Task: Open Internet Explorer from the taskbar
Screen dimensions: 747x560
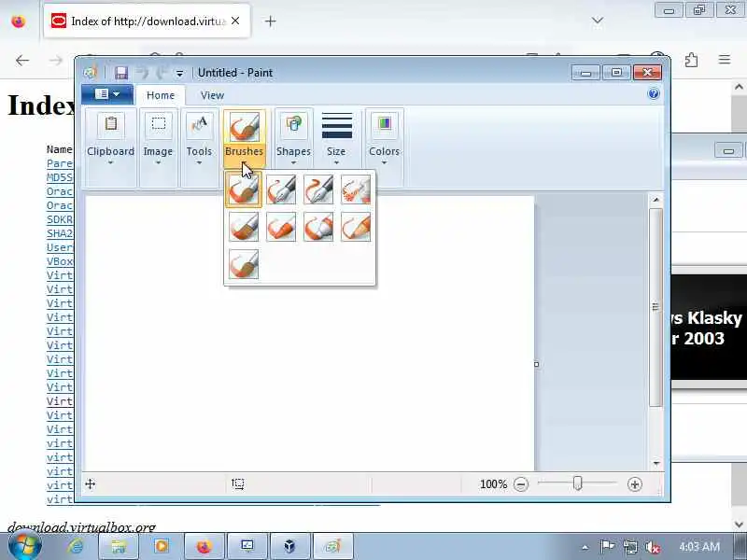Action: [x=76, y=546]
